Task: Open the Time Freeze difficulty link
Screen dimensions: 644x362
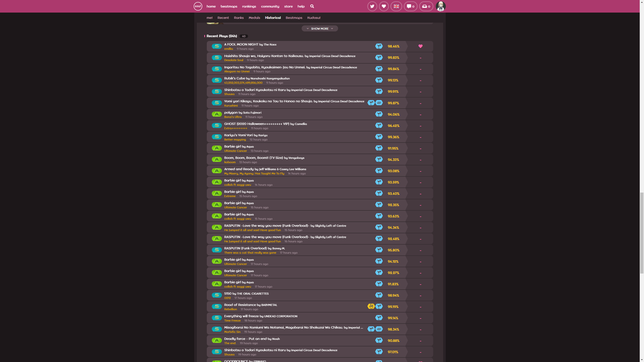Action: click(x=232, y=321)
